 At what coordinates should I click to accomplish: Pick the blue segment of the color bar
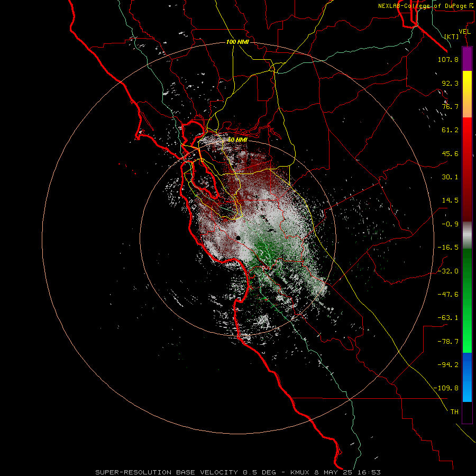pyautogui.click(x=467, y=377)
